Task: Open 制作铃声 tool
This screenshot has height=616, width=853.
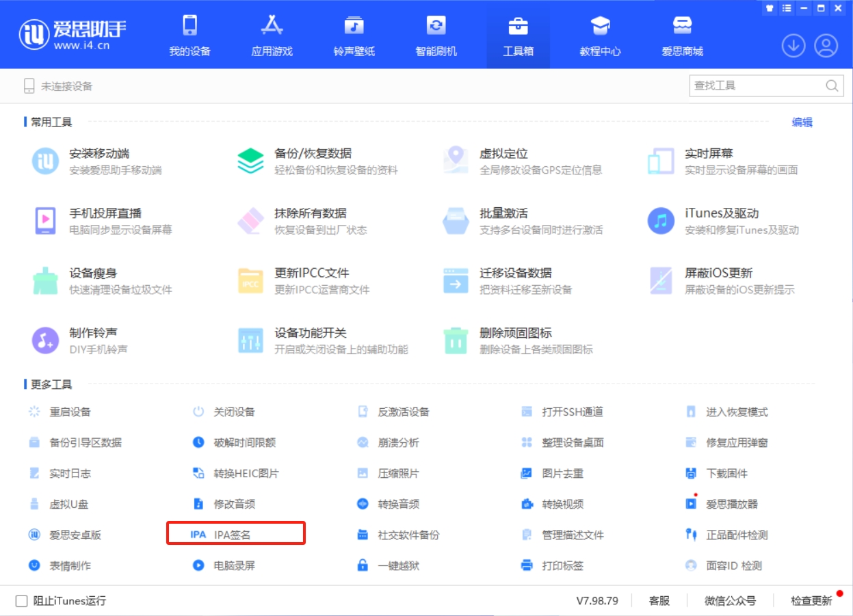Action: [x=80, y=340]
